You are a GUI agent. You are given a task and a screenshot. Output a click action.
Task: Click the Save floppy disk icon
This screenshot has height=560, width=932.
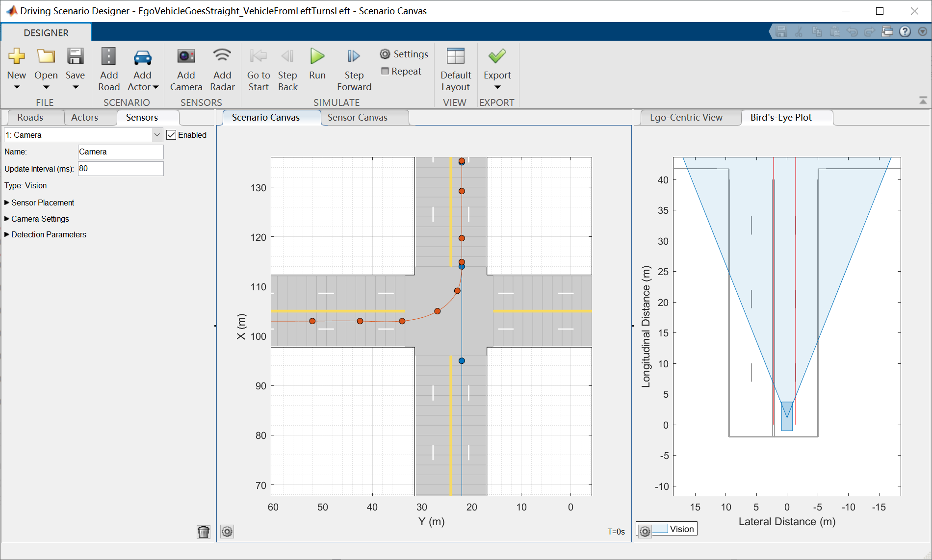(76, 56)
